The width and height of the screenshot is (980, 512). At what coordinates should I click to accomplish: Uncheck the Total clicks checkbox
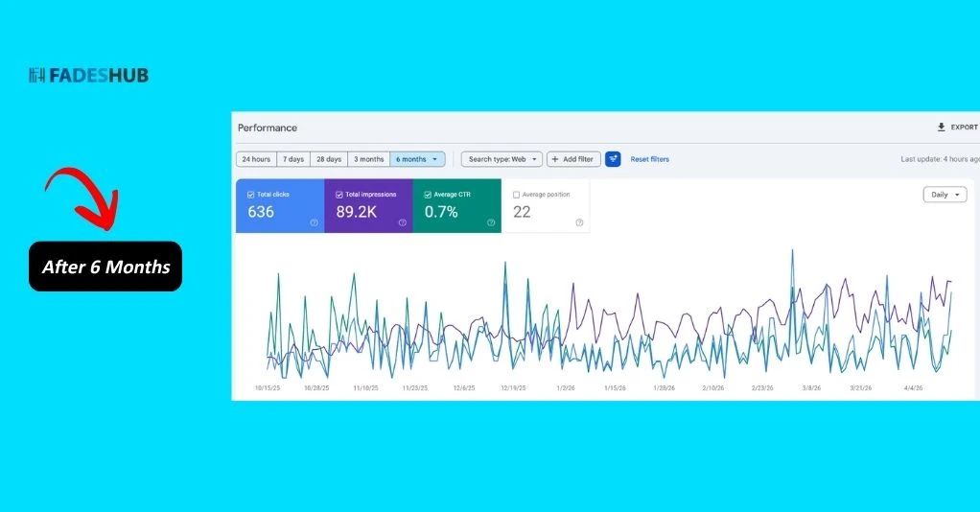(x=250, y=195)
